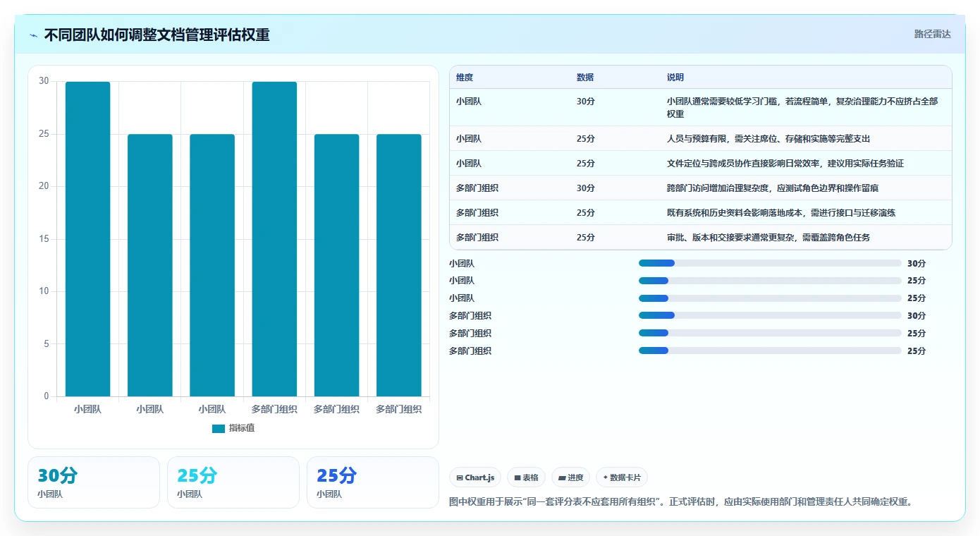Click the 表格 chip
This screenshot has width=980, height=536.
[x=527, y=477]
